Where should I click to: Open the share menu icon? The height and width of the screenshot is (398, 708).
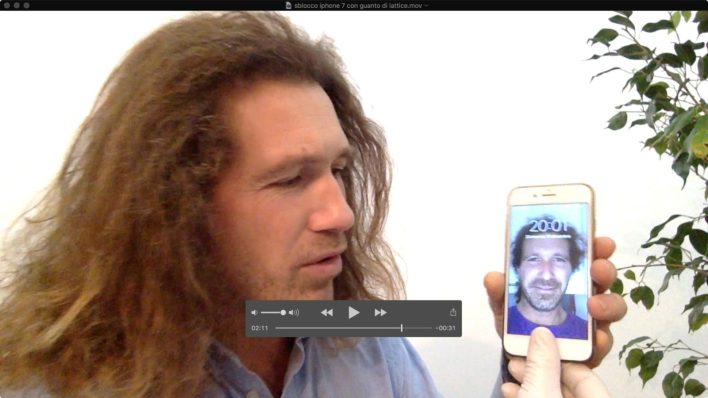453,312
